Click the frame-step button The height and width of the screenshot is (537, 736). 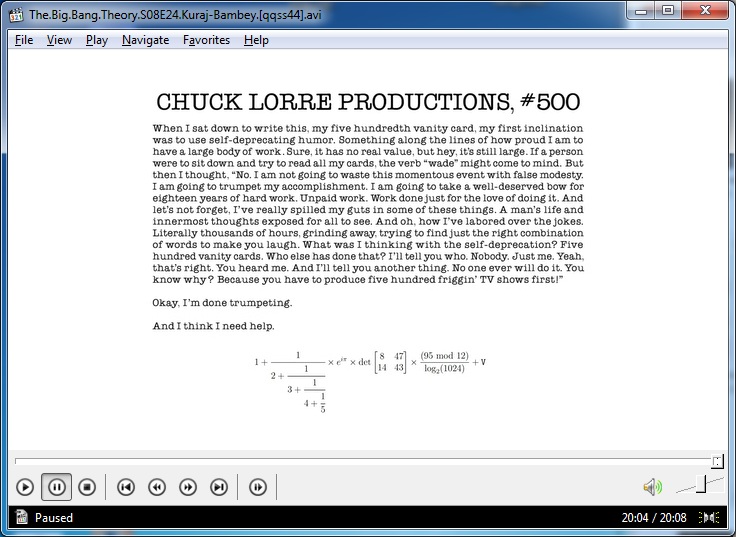pos(258,487)
